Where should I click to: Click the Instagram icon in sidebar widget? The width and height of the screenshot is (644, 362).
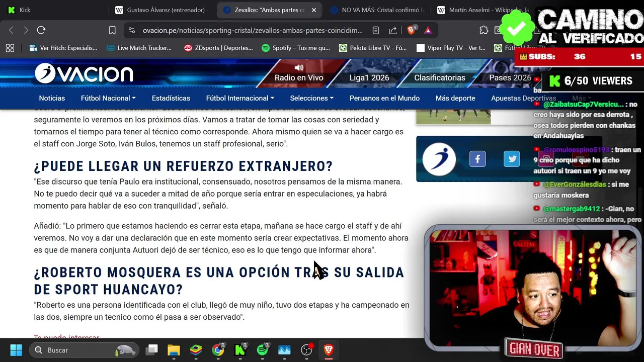pyautogui.click(x=546, y=160)
